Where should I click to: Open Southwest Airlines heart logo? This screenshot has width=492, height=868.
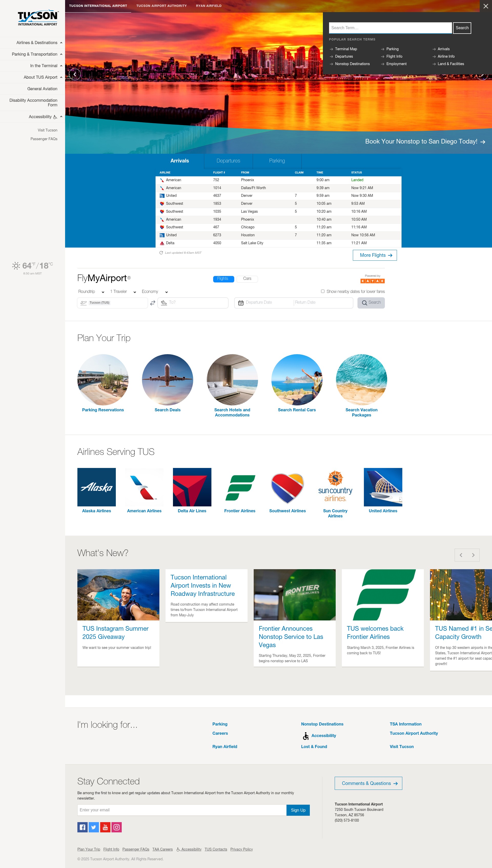(x=288, y=487)
